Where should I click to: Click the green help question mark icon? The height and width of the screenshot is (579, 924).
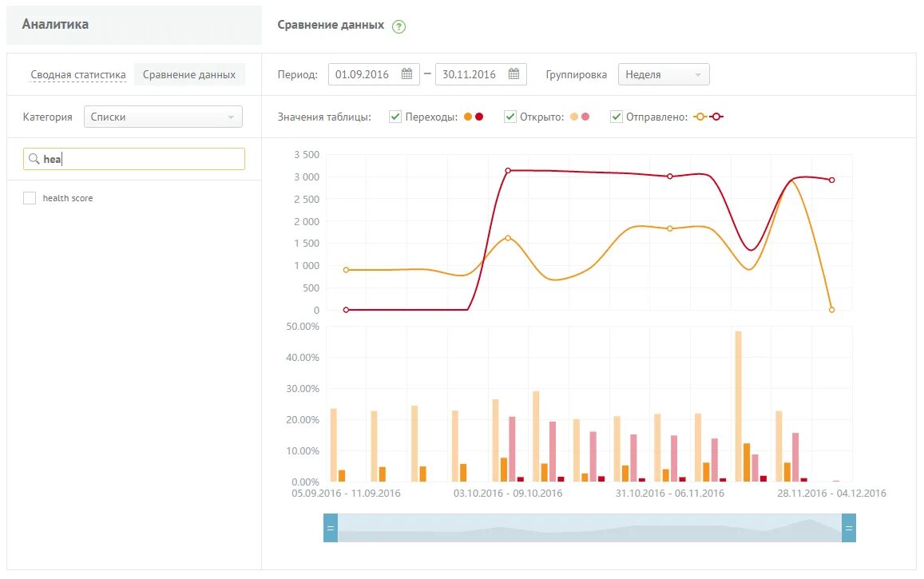coord(399,26)
